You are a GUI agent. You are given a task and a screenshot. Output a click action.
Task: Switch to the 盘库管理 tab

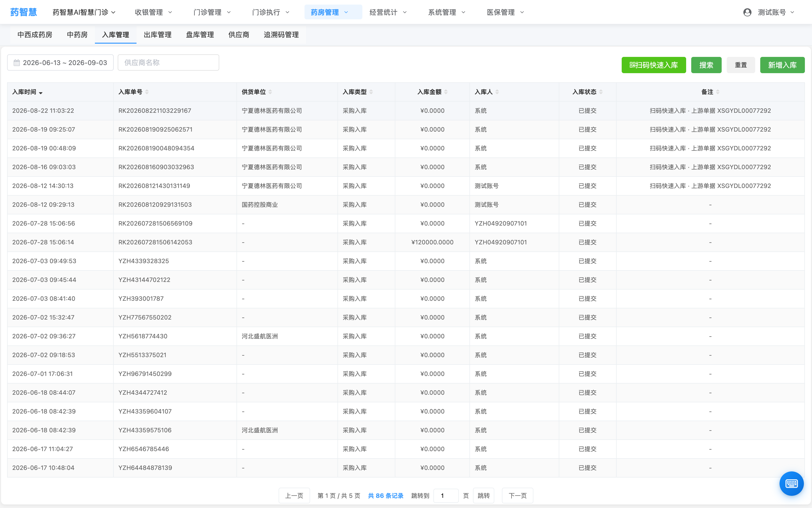(x=200, y=35)
